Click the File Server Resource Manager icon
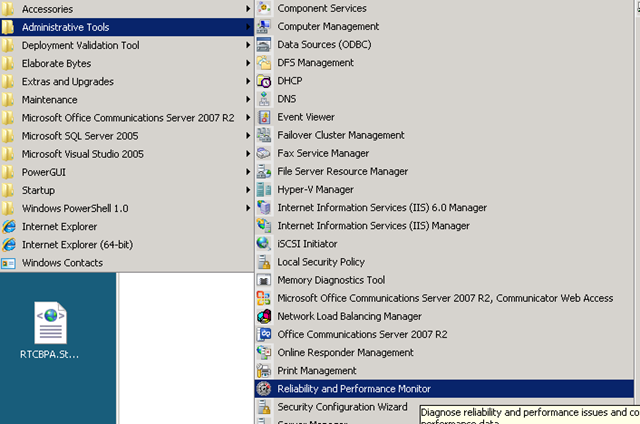The image size is (640, 424). [264, 171]
